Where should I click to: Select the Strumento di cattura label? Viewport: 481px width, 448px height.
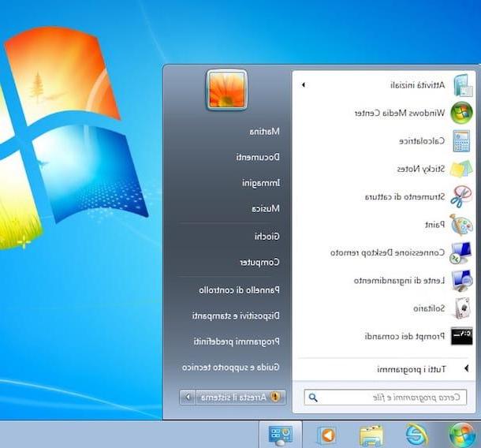[x=405, y=196]
